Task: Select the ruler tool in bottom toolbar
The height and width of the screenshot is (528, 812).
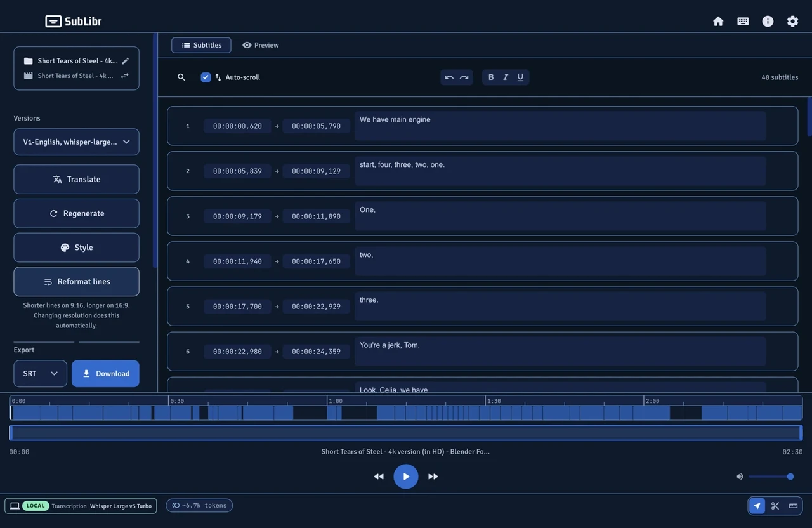Action: (x=793, y=506)
